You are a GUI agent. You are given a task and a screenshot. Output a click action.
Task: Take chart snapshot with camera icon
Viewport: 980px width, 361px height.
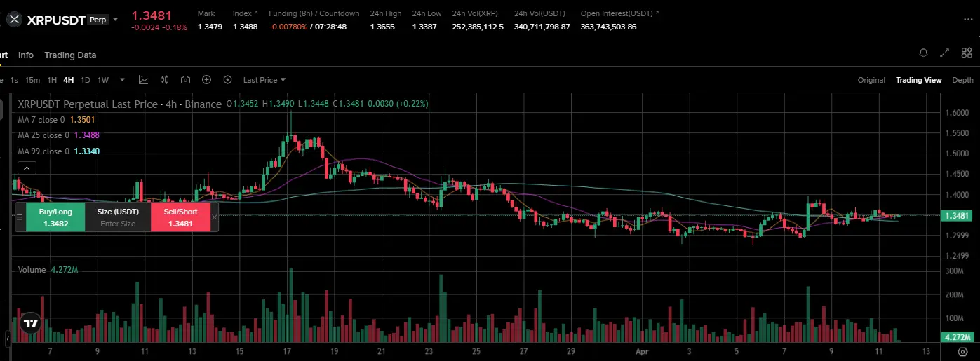(185, 80)
